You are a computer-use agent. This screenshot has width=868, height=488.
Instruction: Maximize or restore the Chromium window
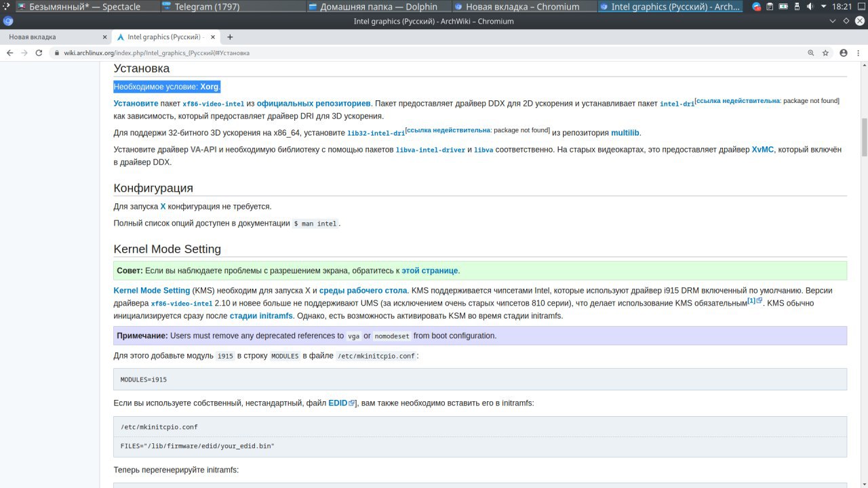(x=848, y=21)
